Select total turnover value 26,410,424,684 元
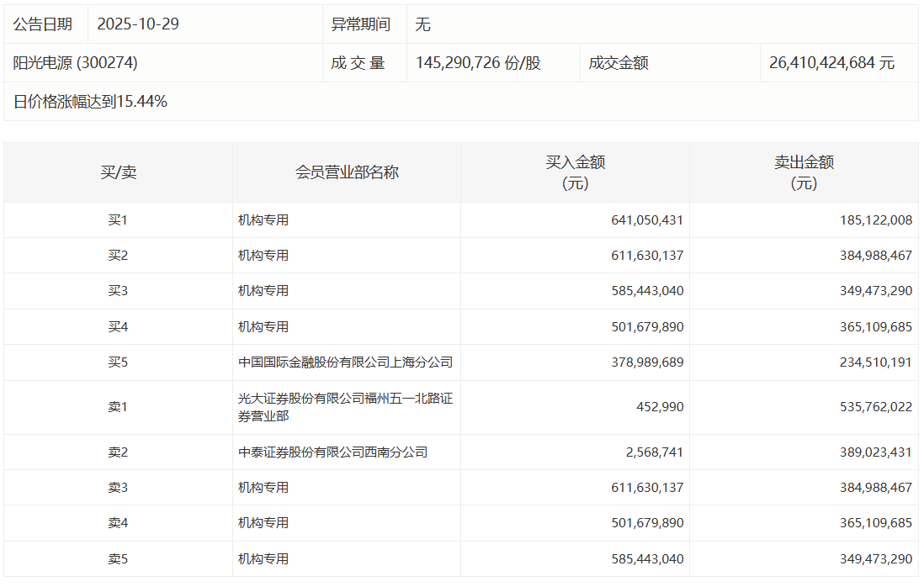 point(831,63)
